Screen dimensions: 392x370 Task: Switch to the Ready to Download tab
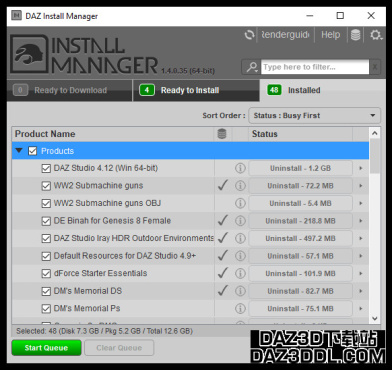click(69, 90)
